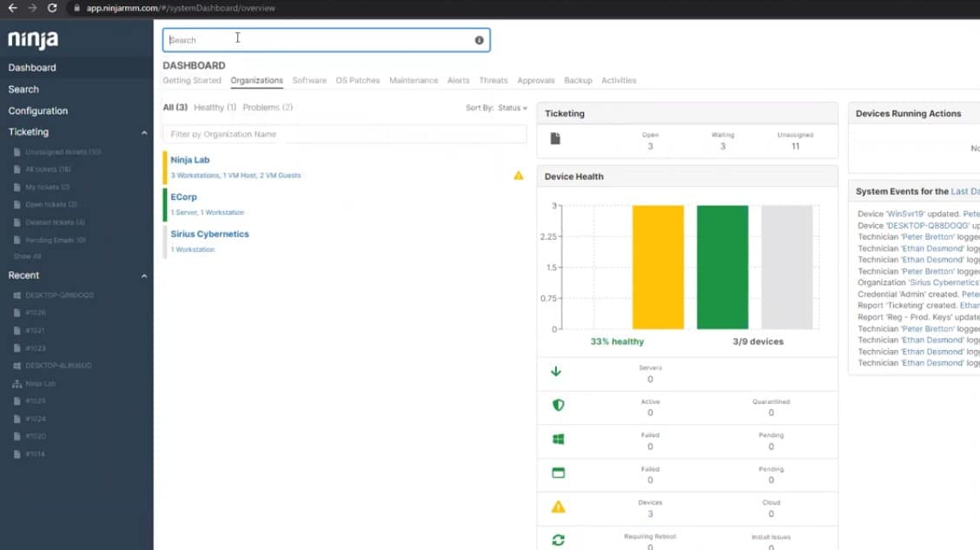Open Dashboard from the sidebar
This screenshot has height=550, width=980.
point(32,68)
